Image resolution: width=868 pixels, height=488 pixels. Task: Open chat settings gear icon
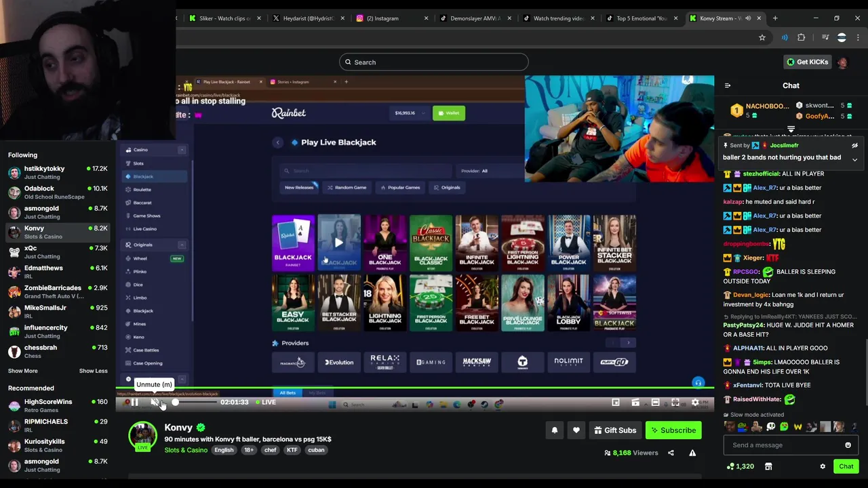click(823, 466)
